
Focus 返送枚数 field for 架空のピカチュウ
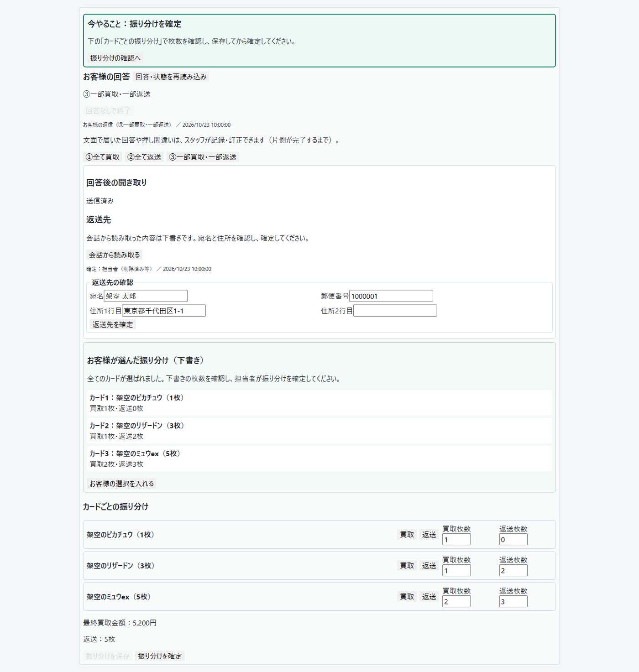pos(513,539)
